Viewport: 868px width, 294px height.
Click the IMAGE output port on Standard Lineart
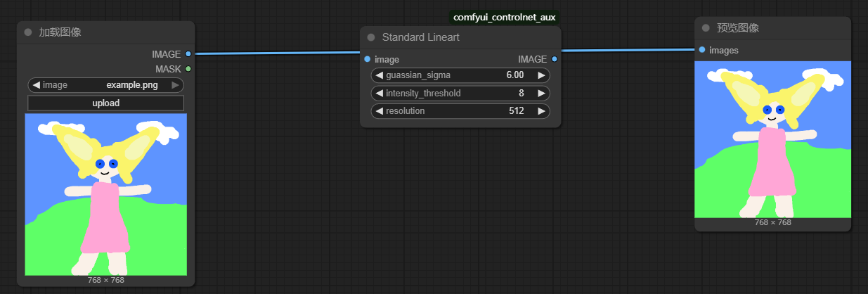(555, 59)
